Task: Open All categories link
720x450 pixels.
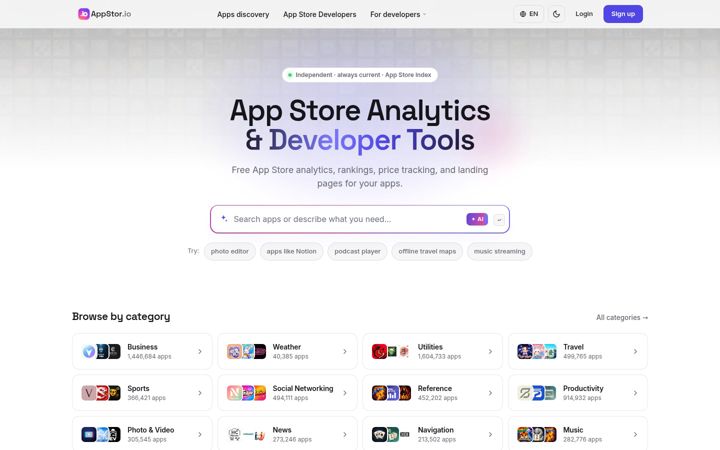Action: click(x=622, y=317)
